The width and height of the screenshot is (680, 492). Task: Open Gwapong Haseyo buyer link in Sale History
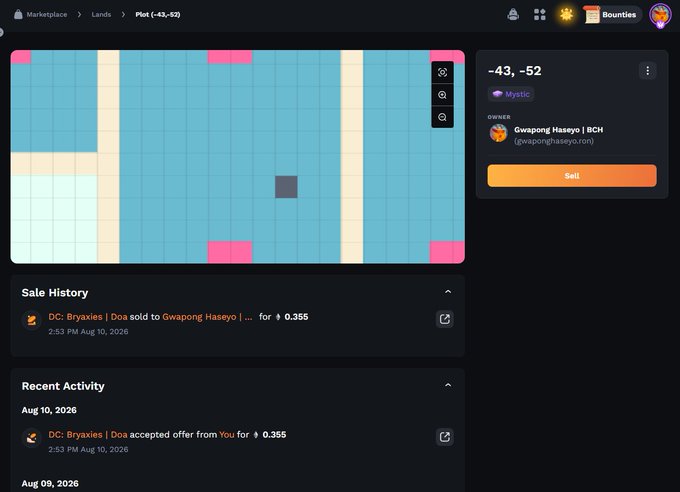pos(207,317)
